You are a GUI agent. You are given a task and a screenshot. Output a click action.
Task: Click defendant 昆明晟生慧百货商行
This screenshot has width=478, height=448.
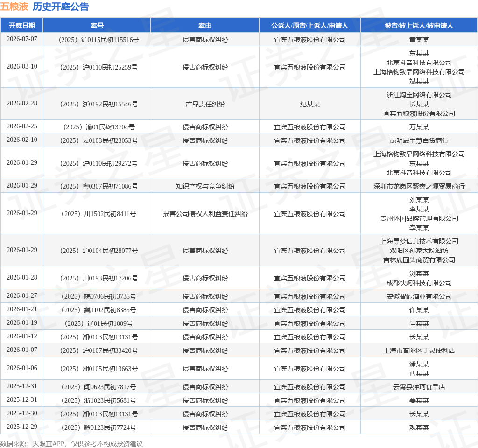coord(419,140)
